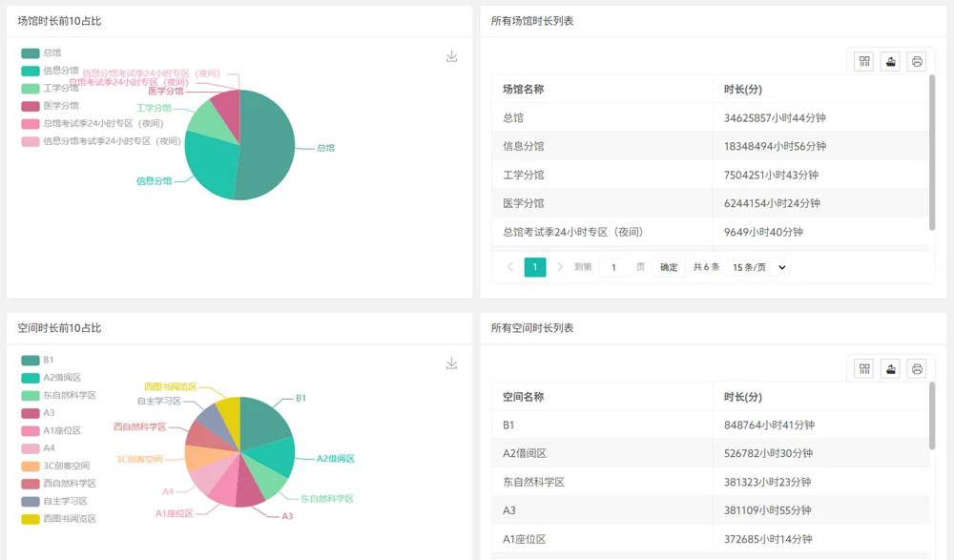This screenshot has width=954, height=560.
Task: Toggle 信息分馆 legend entry visibility
Action: click(x=50, y=71)
